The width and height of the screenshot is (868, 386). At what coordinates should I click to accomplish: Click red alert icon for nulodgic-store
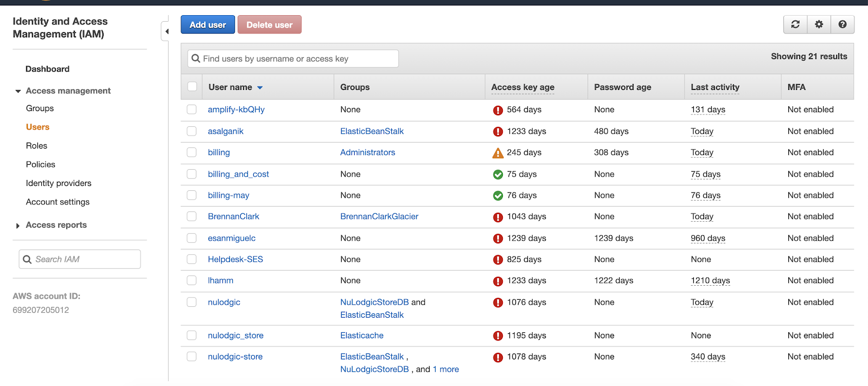point(498,357)
